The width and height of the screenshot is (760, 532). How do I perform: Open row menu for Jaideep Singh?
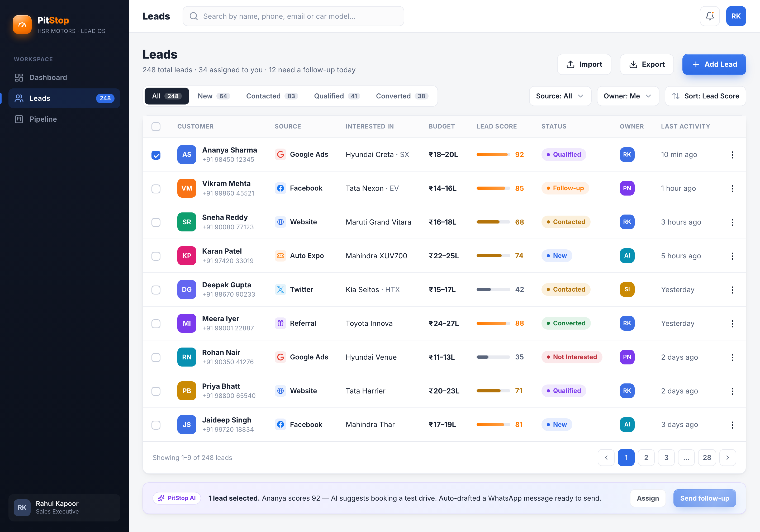(x=732, y=425)
